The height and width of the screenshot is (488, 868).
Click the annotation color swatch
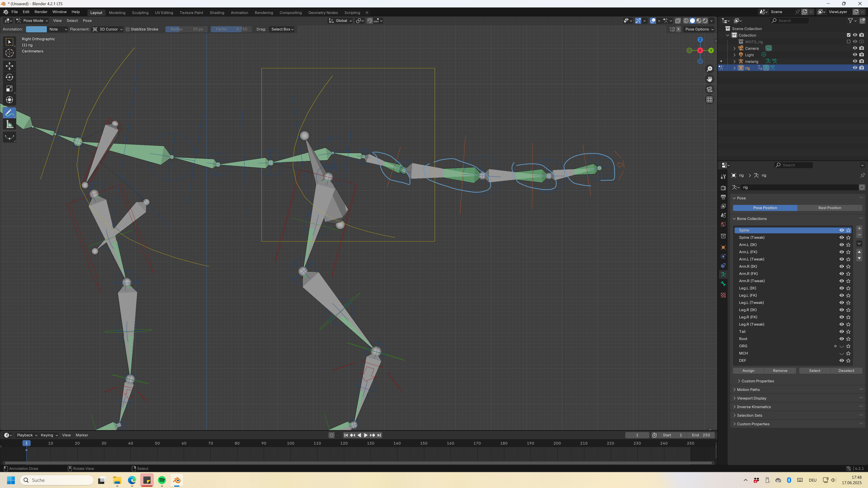pyautogui.click(x=36, y=29)
